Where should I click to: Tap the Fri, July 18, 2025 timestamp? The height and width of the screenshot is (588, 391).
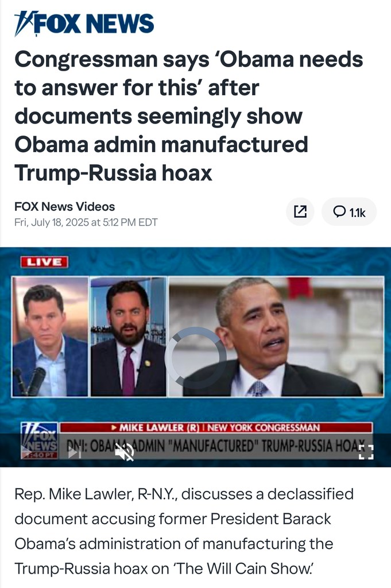point(86,222)
